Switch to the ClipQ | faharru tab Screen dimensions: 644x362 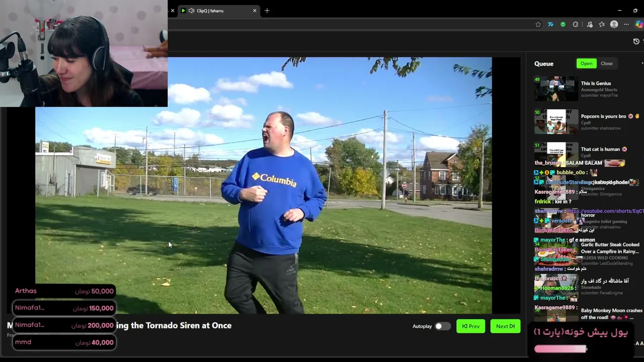coord(218,11)
